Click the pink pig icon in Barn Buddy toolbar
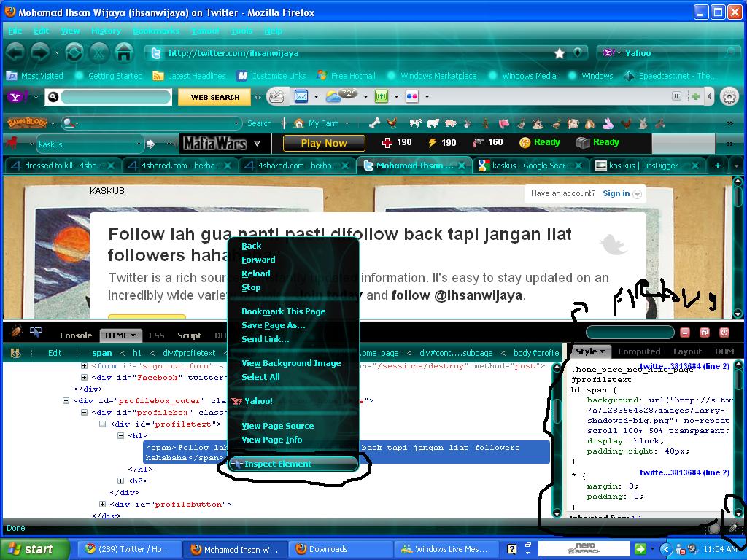 tap(451, 123)
